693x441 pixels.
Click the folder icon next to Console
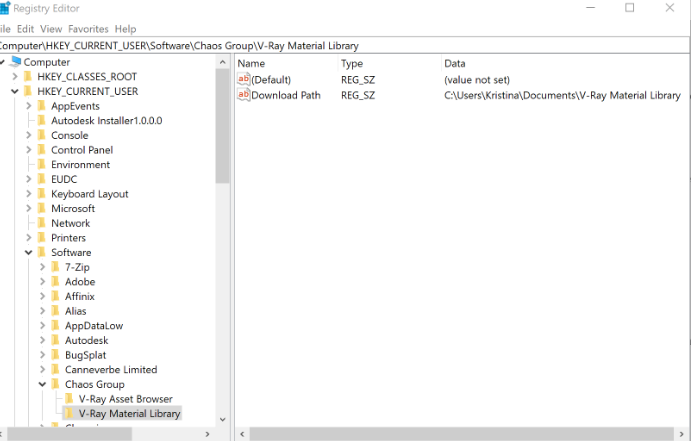coord(42,135)
